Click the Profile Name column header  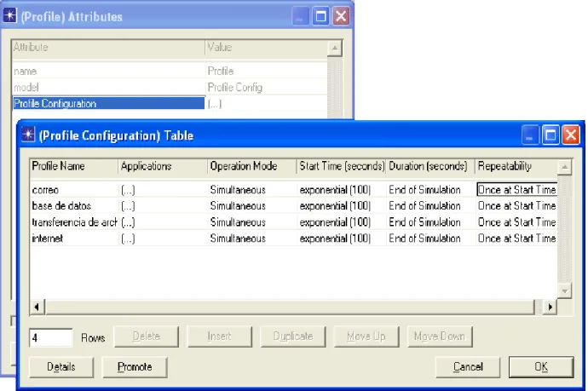[x=73, y=166]
